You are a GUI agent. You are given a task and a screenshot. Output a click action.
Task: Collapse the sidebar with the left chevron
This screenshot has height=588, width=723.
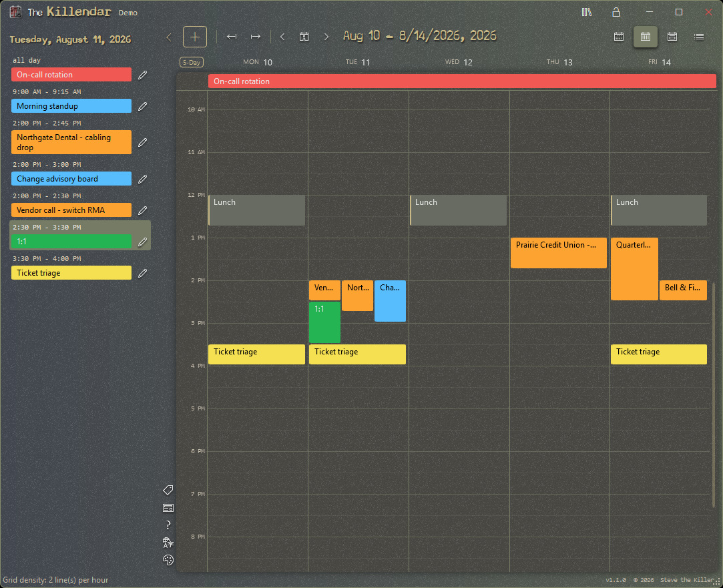click(169, 37)
